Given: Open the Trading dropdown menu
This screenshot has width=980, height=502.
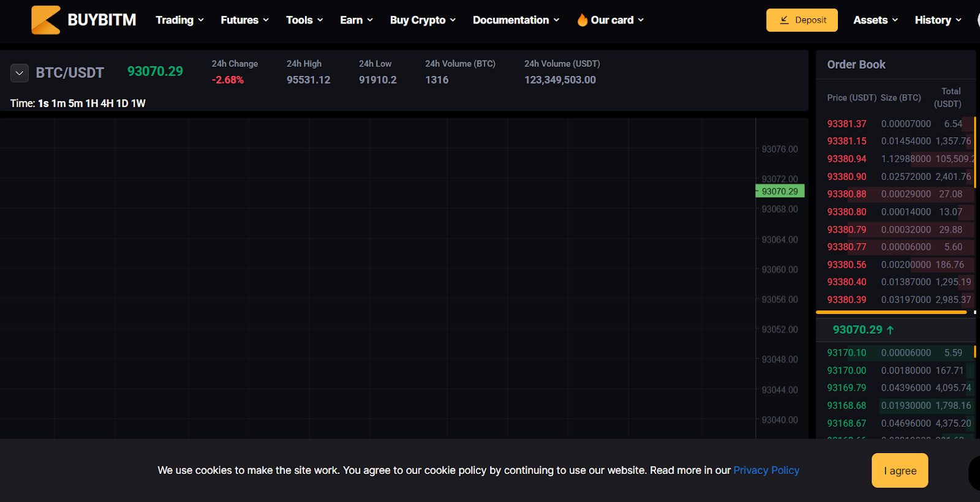Looking at the screenshot, I should (179, 20).
